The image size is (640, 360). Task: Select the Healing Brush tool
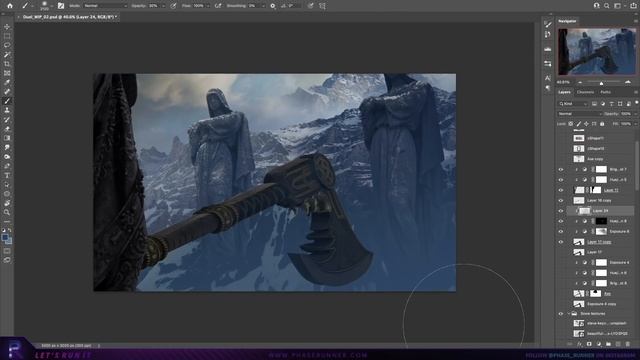click(7, 92)
